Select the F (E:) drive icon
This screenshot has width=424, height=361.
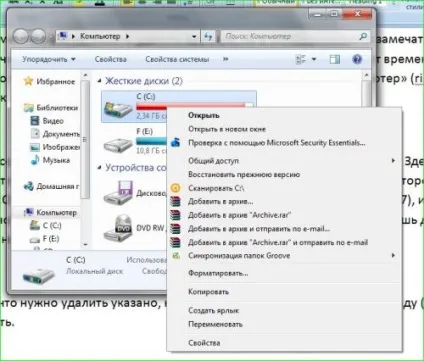118,144
